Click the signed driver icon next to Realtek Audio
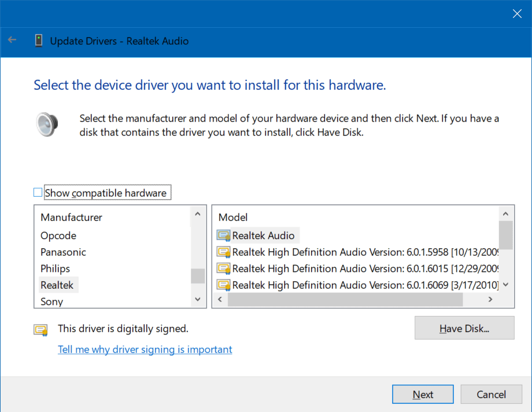The width and height of the screenshot is (532, 412). 224,236
